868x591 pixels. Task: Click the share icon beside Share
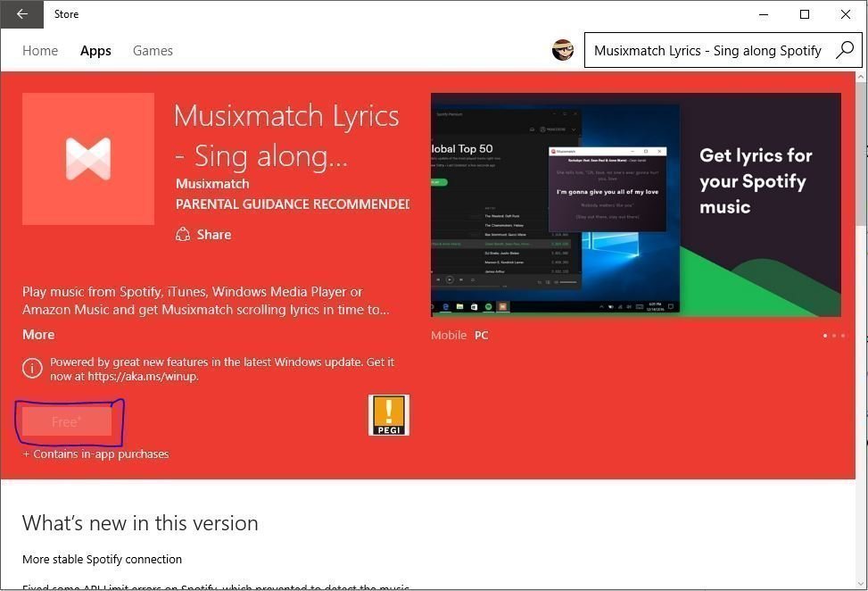click(183, 234)
